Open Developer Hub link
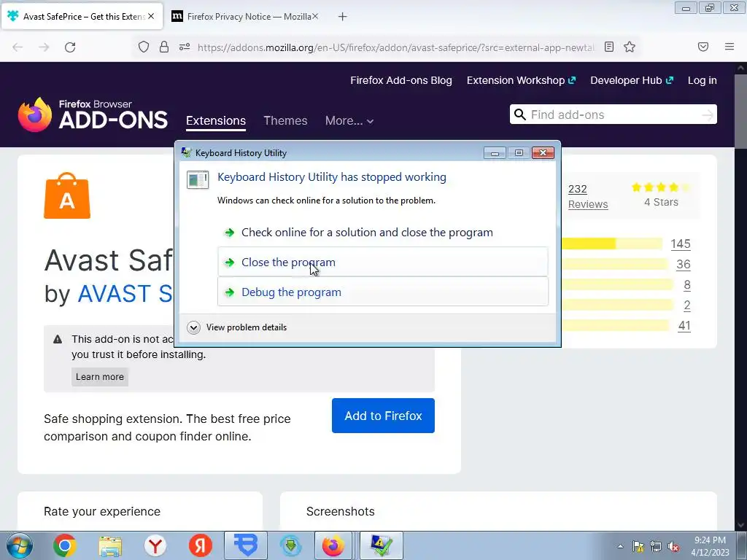This screenshot has width=747, height=560. coord(632,80)
